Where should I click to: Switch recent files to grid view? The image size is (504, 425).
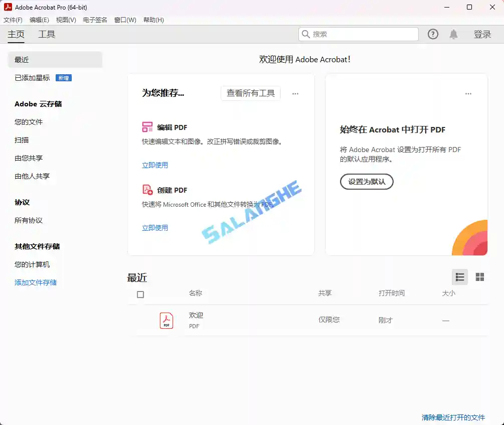pos(479,276)
